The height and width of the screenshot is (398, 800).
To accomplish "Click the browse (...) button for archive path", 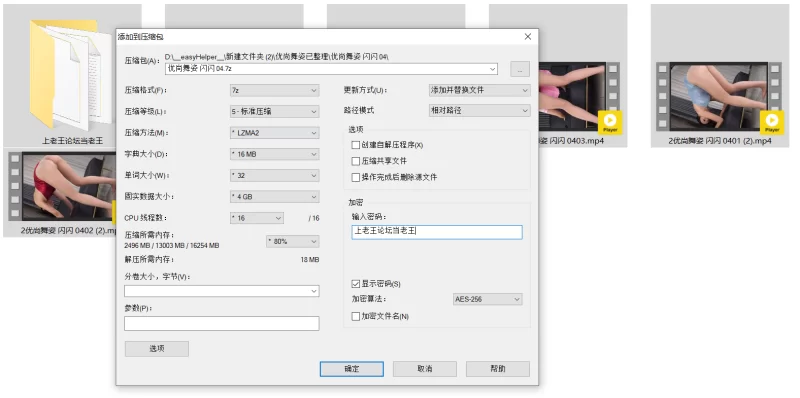I will click(x=520, y=69).
